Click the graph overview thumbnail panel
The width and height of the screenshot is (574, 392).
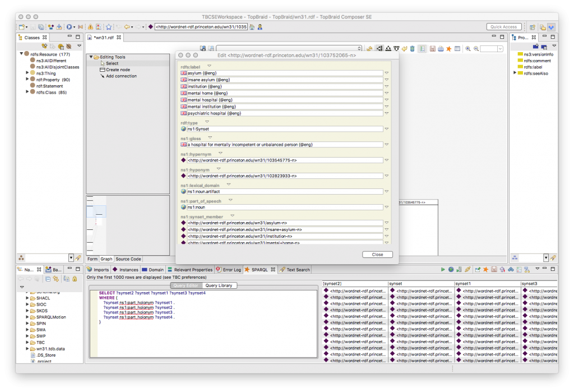128,225
